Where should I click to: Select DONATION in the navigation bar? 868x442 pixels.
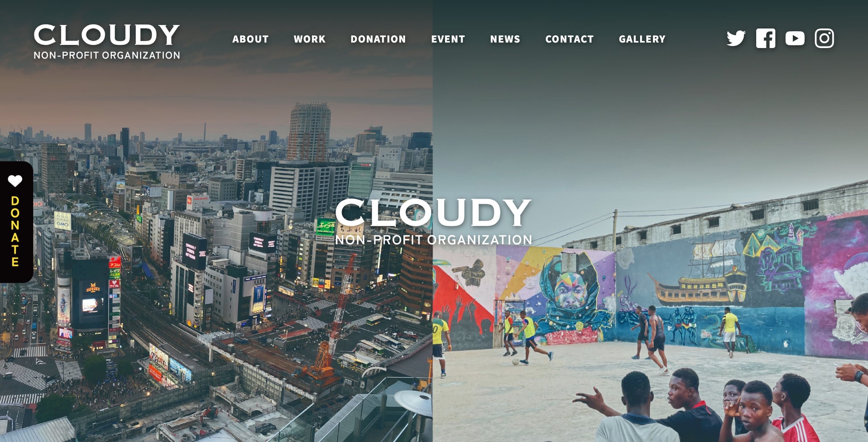pyautogui.click(x=378, y=39)
